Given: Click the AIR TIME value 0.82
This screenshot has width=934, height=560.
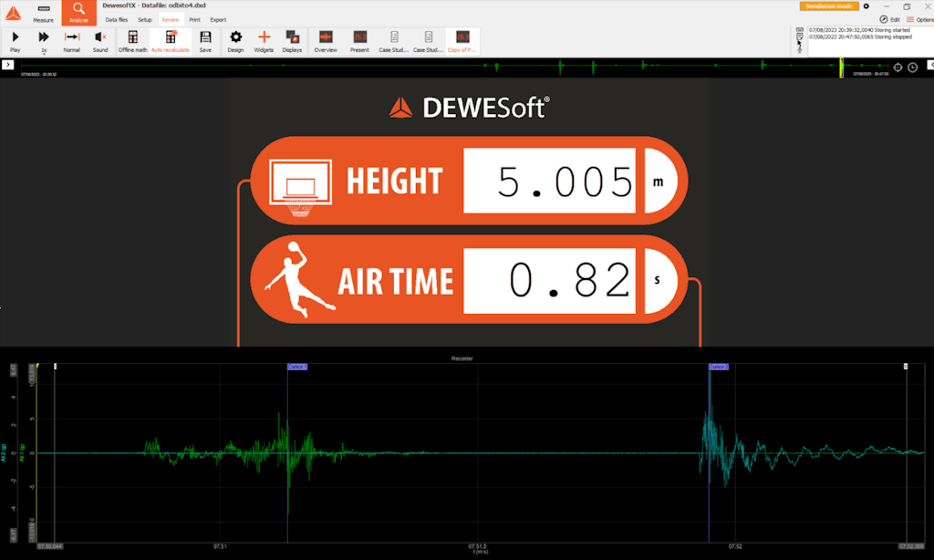Looking at the screenshot, I should coord(549,281).
